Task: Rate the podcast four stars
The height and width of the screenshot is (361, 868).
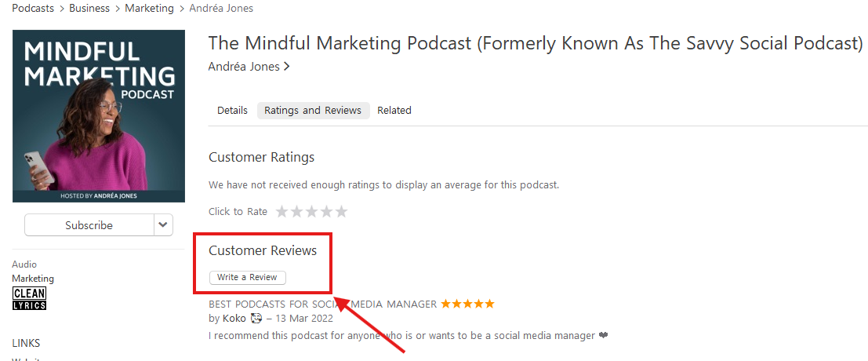Action: (327, 212)
